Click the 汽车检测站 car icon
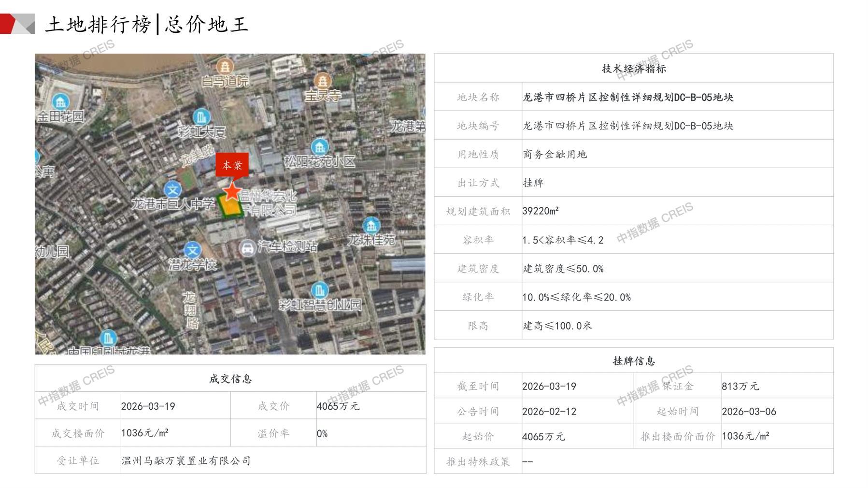This screenshot has height=488, width=868. [x=247, y=248]
